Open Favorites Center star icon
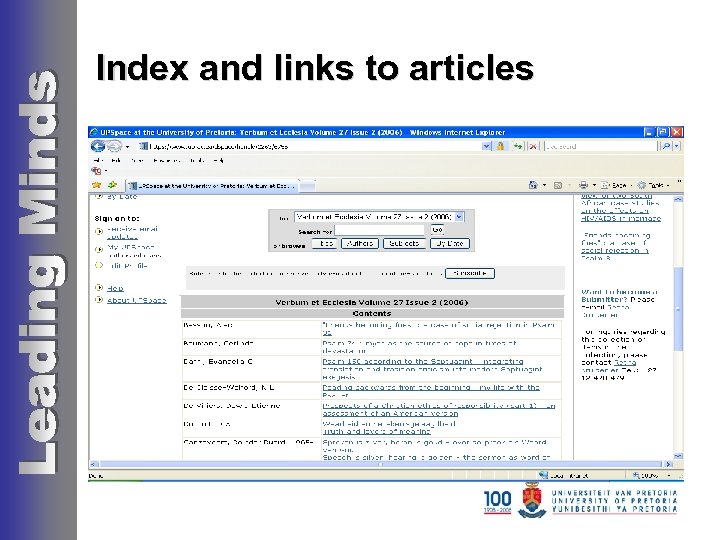Image resolution: width=720 pixels, height=540 pixels. (96, 185)
